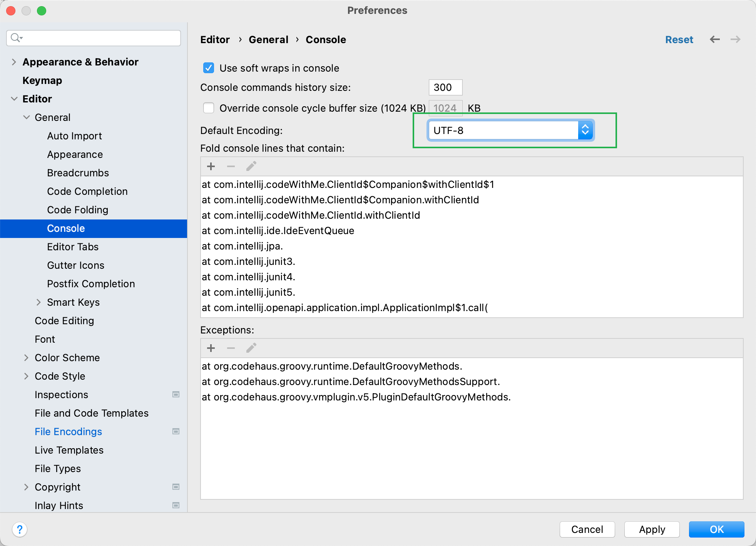The image size is (756, 546).
Task: Open Editor Tabs settings page
Action: 73,247
